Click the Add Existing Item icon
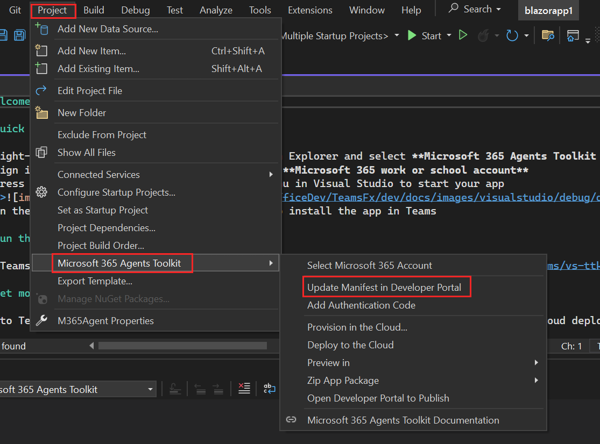600x444 pixels. (x=41, y=68)
